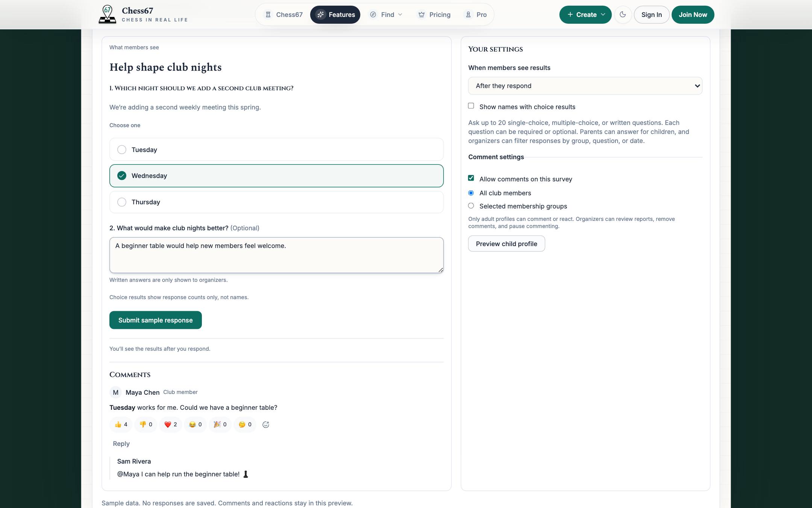The height and width of the screenshot is (508, 812).
Task: Expand the Create dropdown chevron
Action: coord(603,15)
